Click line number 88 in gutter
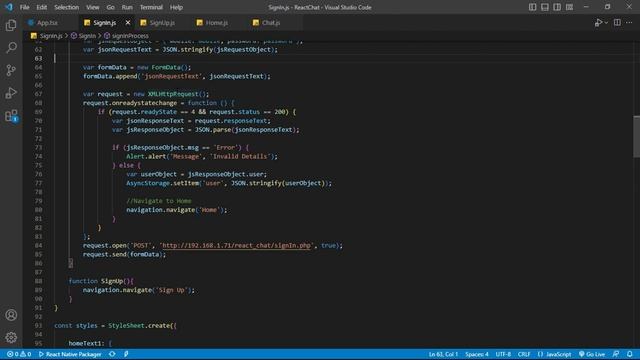The image size is (640, 360). coord(38,281)
